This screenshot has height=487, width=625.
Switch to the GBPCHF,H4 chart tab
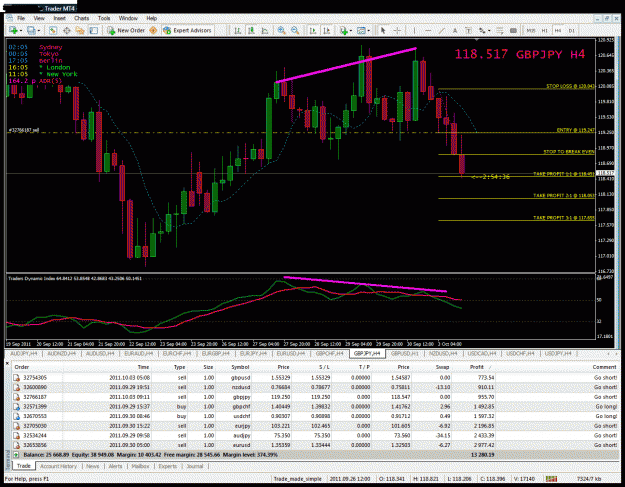(330, 353)
